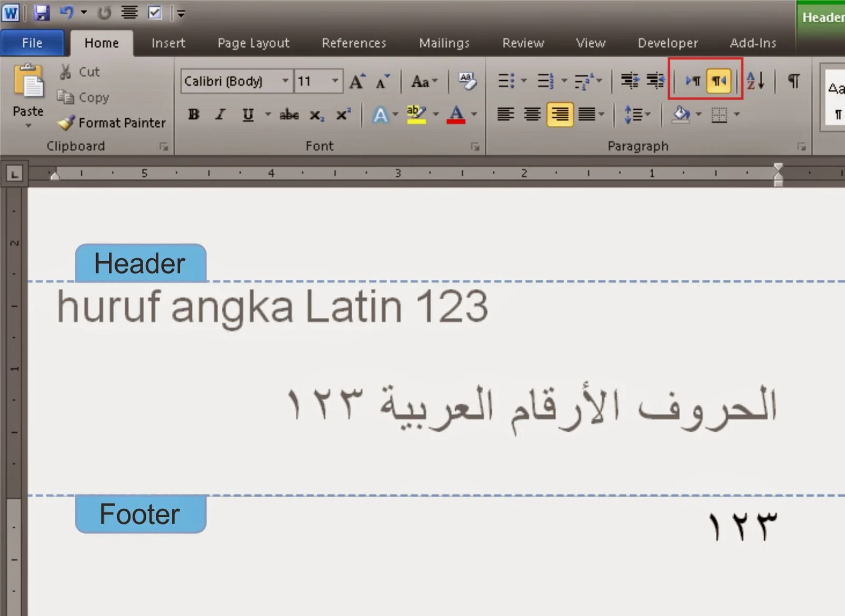The height and width of the screenshot is (616, 845).
Task: Set Right-to-Left text direction
Action: tap(719, 81)
